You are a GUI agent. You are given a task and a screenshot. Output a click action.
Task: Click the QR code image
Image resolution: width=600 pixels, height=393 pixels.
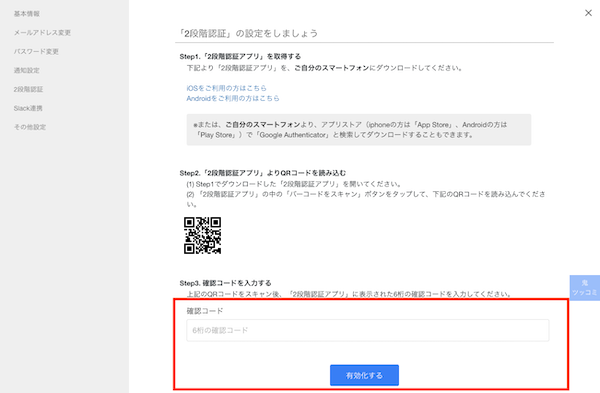pyautogui.click(x=202, y=235)
